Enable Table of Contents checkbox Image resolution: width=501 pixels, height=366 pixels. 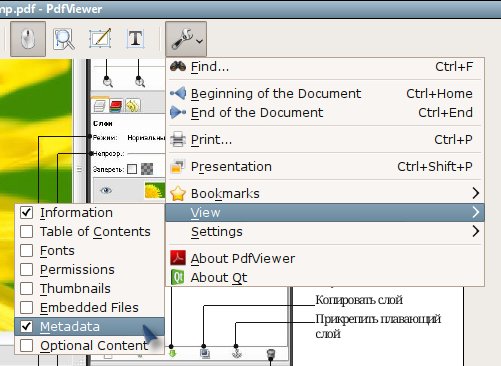coord(26,231)
